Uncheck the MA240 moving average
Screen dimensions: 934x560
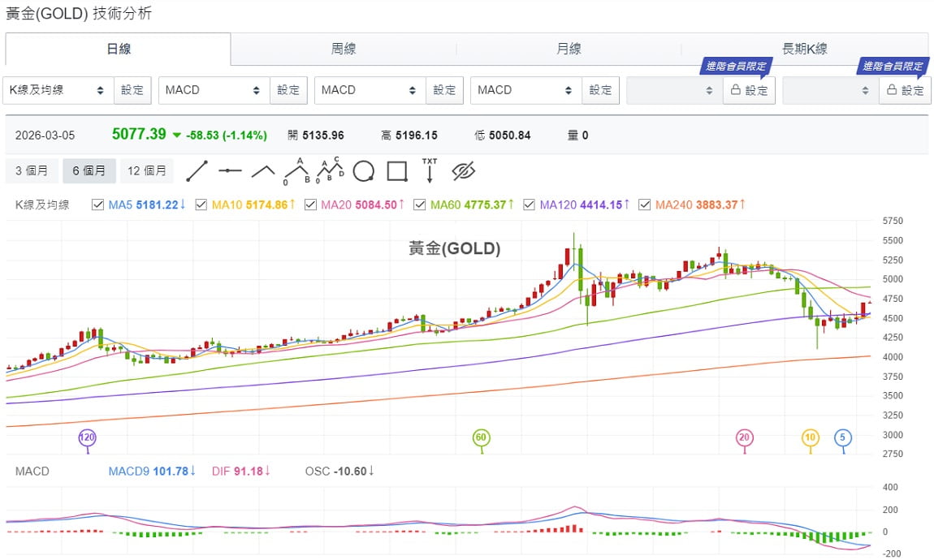point(644,205)
